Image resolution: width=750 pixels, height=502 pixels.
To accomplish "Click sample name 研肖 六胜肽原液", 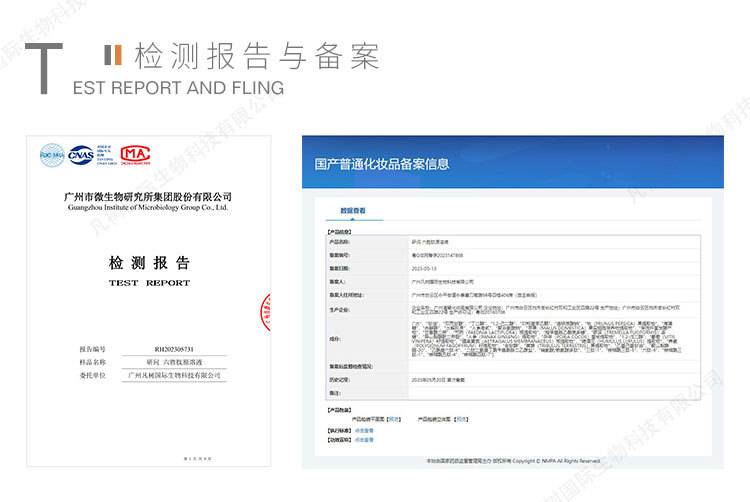I will click(174, 362).
